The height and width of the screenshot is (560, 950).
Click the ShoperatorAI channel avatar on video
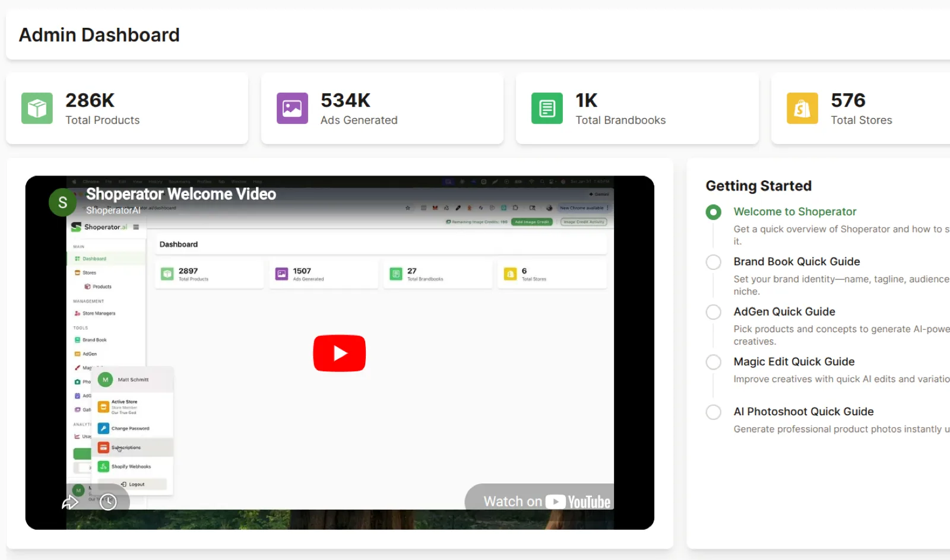point(62,202)
